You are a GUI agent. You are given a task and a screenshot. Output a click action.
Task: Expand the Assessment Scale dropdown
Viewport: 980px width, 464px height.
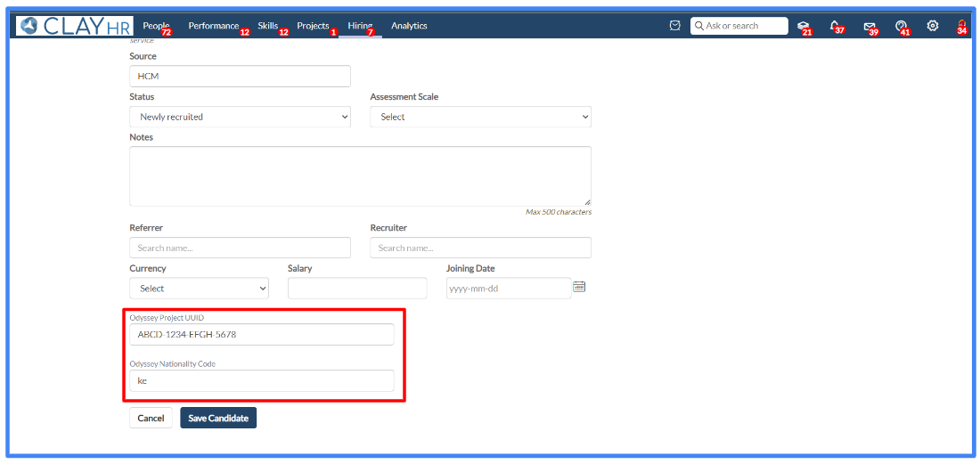(480, 117)
